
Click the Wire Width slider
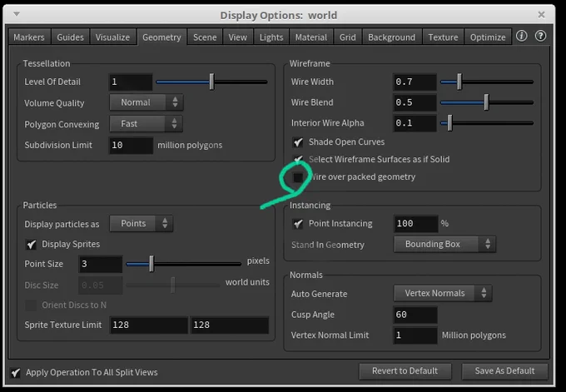(x=487, y=82)
